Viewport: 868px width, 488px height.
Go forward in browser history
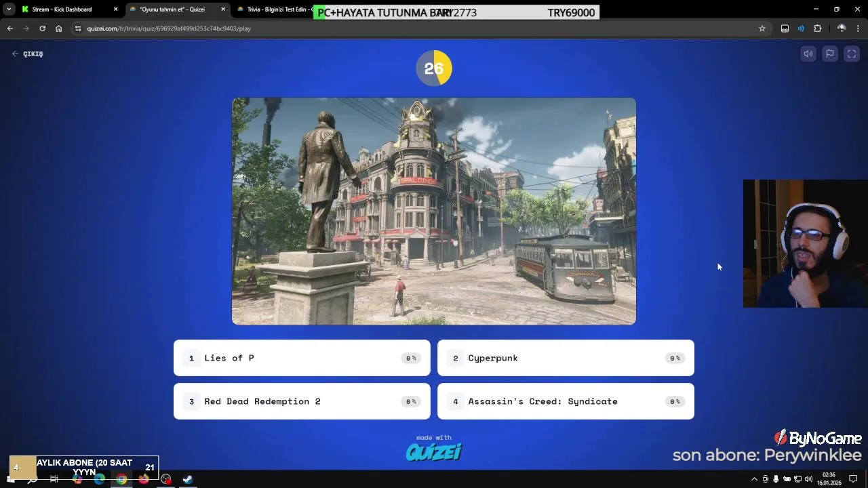tap(26, 28)
